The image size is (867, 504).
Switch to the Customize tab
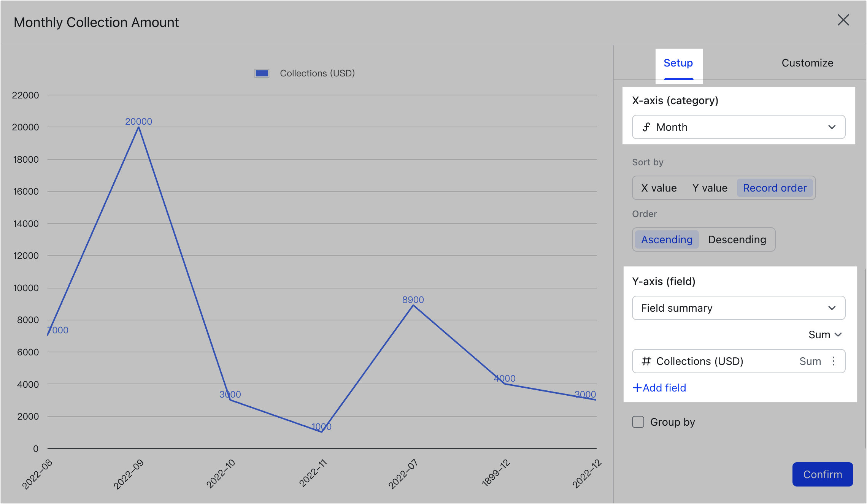[x=807, y=63]
